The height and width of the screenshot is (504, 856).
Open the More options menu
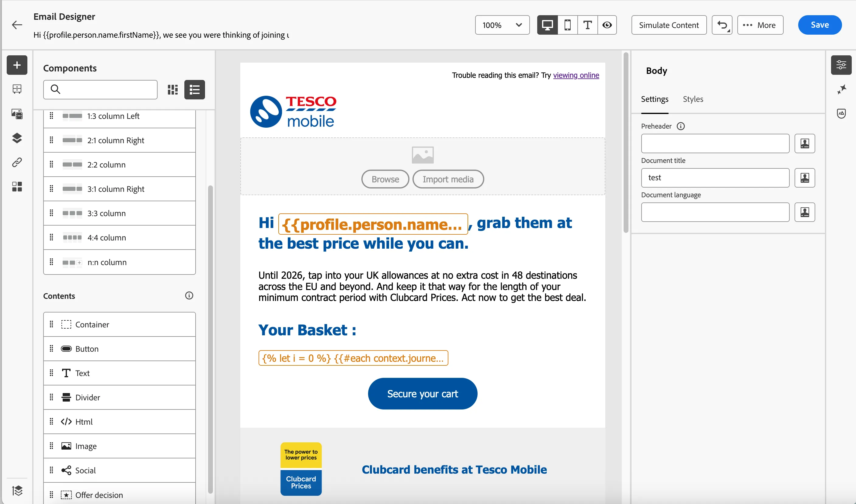coord(760,25)
